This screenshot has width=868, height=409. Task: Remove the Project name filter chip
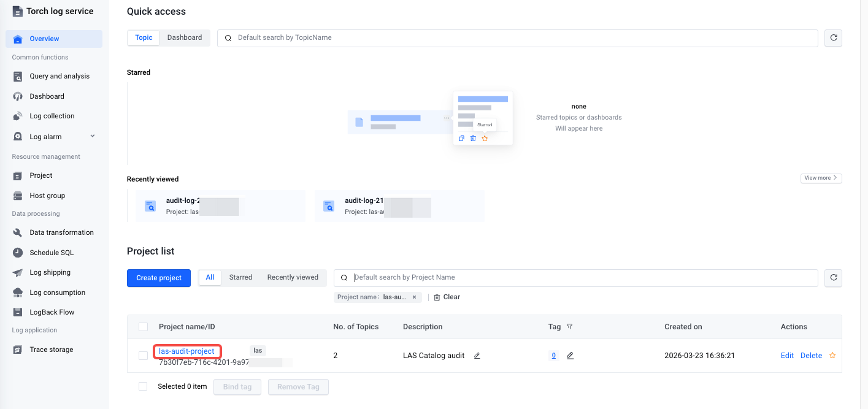pos(414,297)
